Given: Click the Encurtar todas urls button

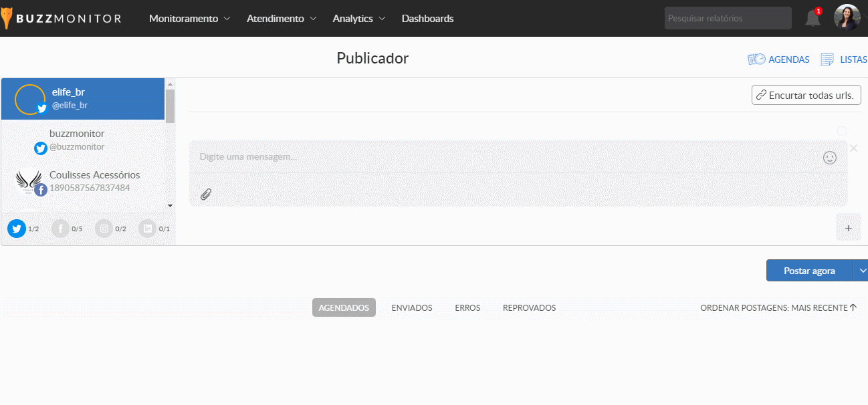Looking at the screenshot, I should pos(806,95).
